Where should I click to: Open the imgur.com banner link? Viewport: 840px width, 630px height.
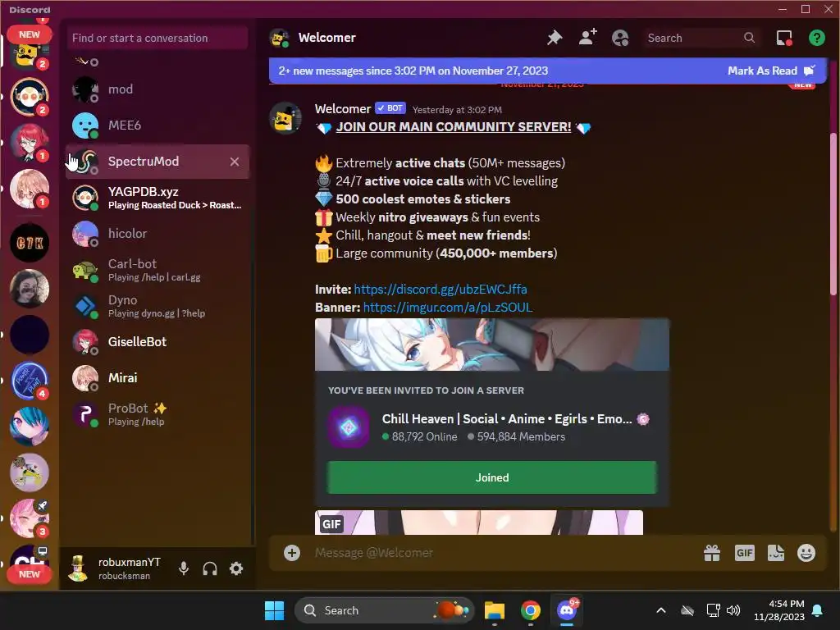coord(448,308)
